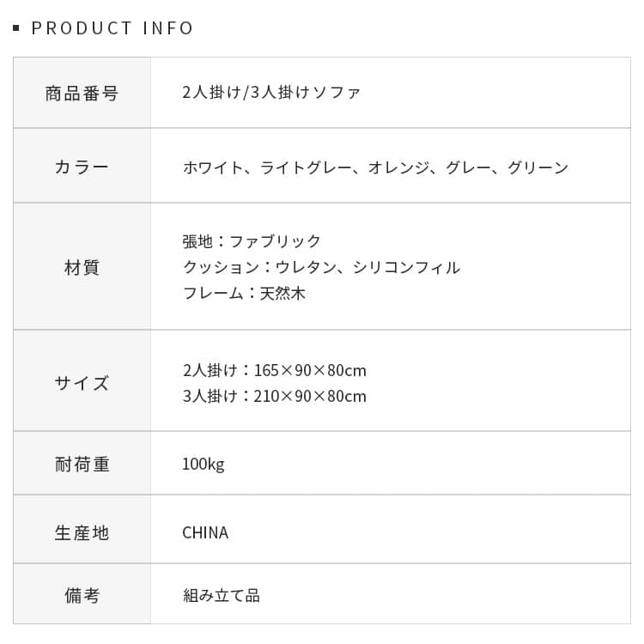This screenshot has width=644, height=644.
Task: Click the 165×90×80cm two-seater size line
Action: tap(274, 371)
